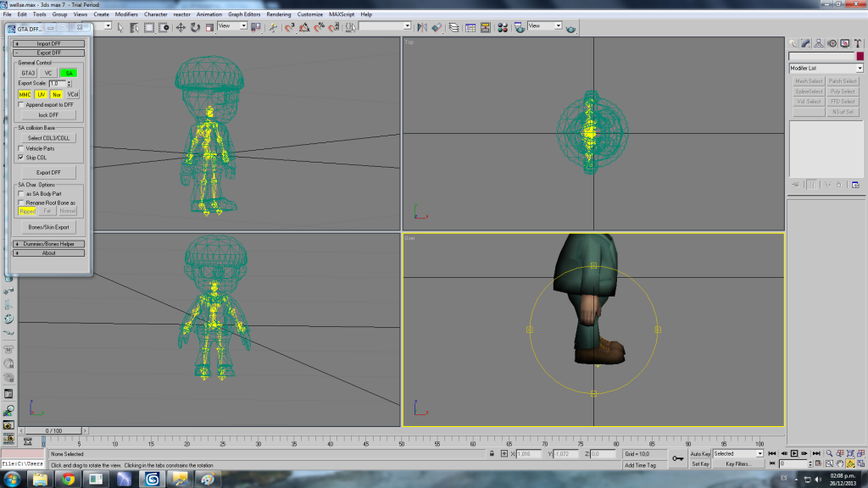868x488 pixels.
Task: Toggle the Nor normals export option
Action: 57,95
